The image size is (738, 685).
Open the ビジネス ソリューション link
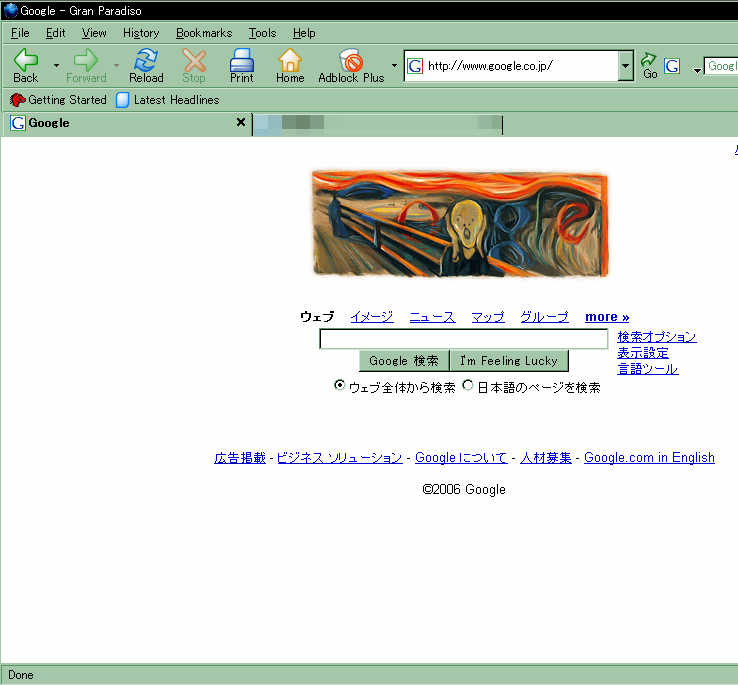click(339, 457)
